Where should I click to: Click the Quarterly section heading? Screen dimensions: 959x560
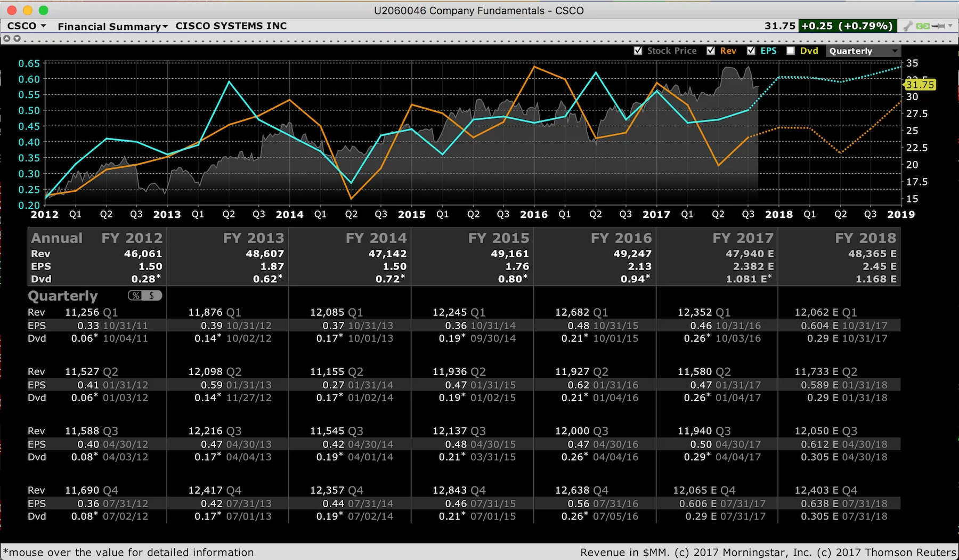pyautogui.click(x=63, y=296)
